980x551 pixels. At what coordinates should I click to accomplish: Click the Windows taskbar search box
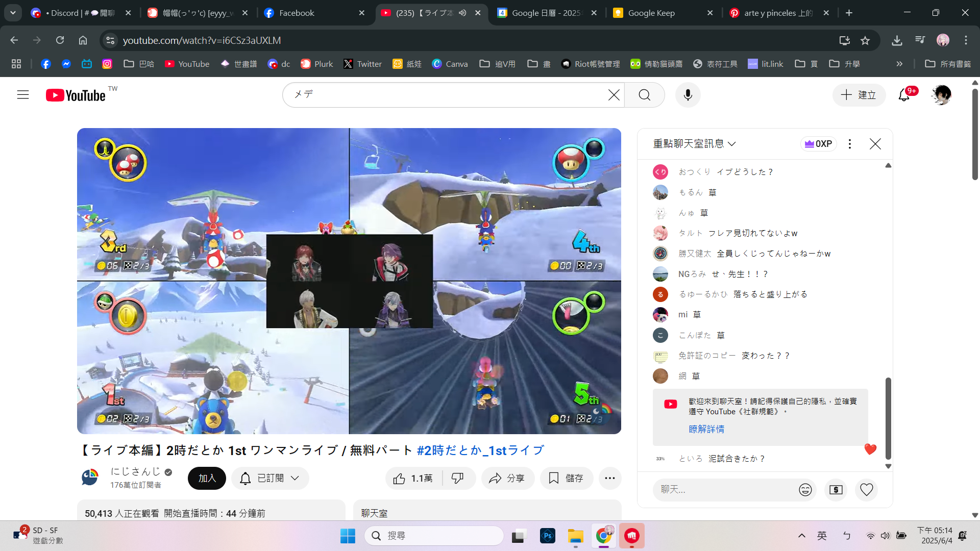point(434,536)
